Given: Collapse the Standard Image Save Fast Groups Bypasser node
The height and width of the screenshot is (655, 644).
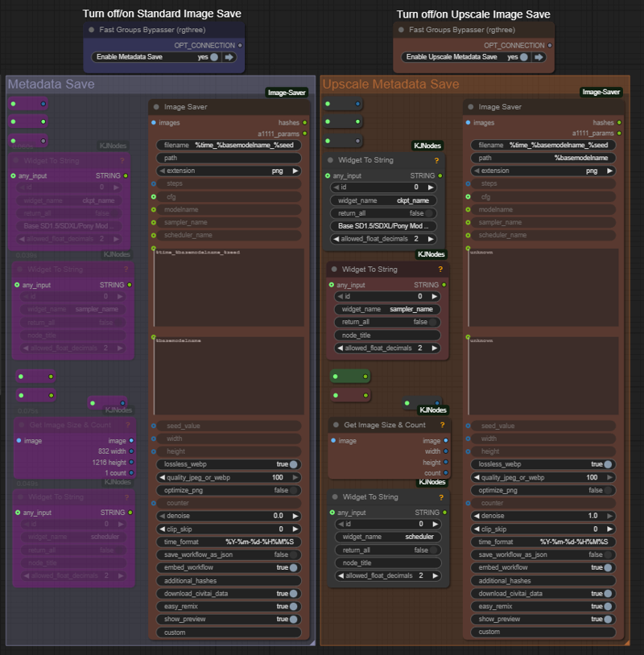Looking at the screenshot, I should 92,30.
